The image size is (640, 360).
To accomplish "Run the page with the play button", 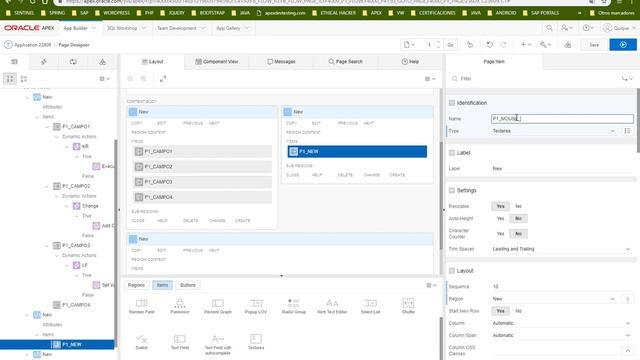I will point(623,44).
